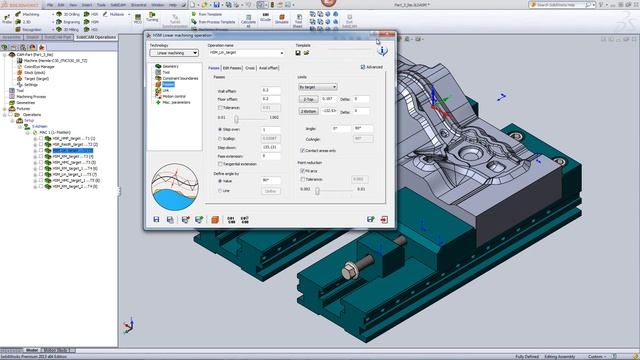
Task: Expand the Fixtures node in the tree
Action: point(4,109)
